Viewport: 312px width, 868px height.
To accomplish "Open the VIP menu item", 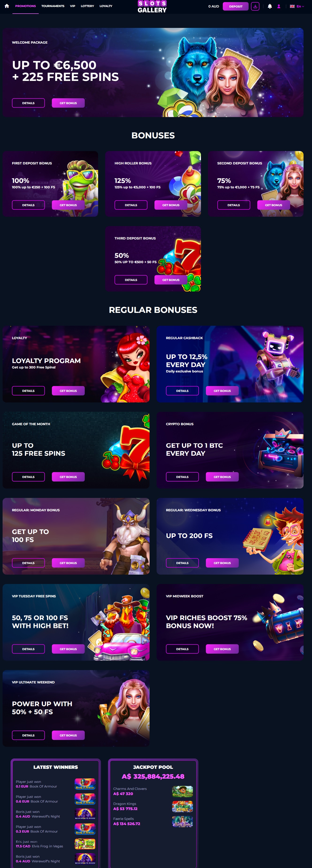I will point(73,6).
